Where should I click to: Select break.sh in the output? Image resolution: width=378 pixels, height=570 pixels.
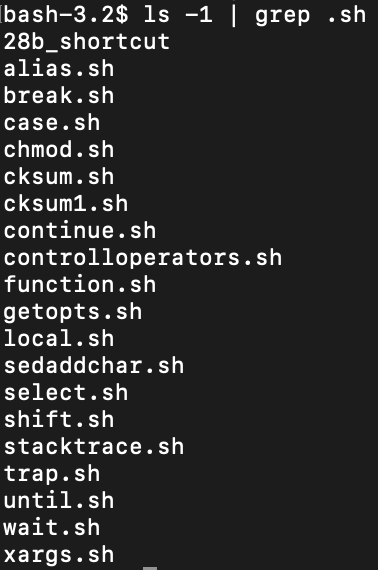[x=59, y=96]
